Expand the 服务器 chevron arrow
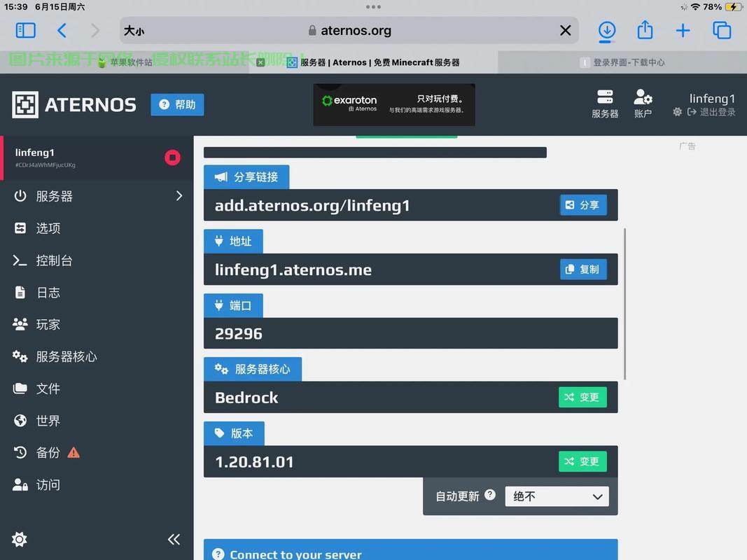Screen dimensions: 747x560 [x=179, y=196]
